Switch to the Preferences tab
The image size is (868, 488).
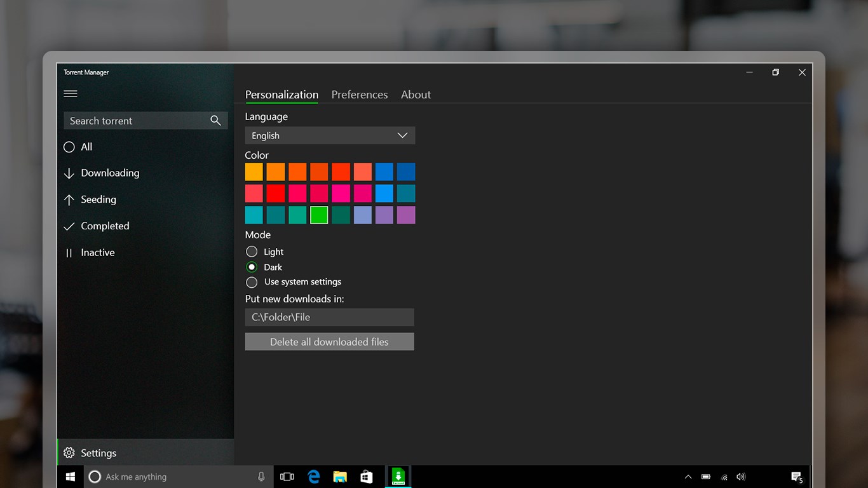point(360,95)
